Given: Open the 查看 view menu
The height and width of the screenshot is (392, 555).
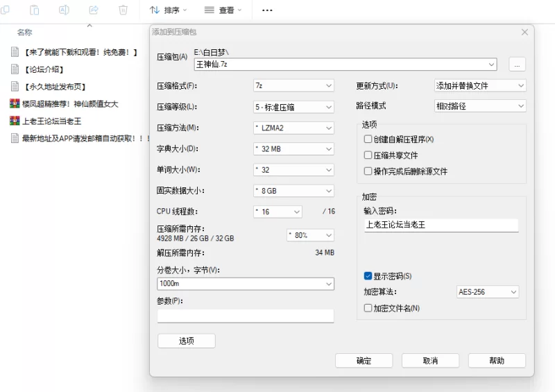Looking at the screenshot, I should tap(223, 10).
